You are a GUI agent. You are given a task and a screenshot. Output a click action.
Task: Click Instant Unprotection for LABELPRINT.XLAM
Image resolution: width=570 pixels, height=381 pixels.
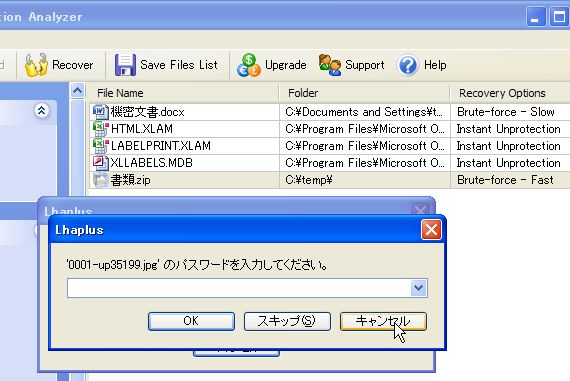coord(510,146)
